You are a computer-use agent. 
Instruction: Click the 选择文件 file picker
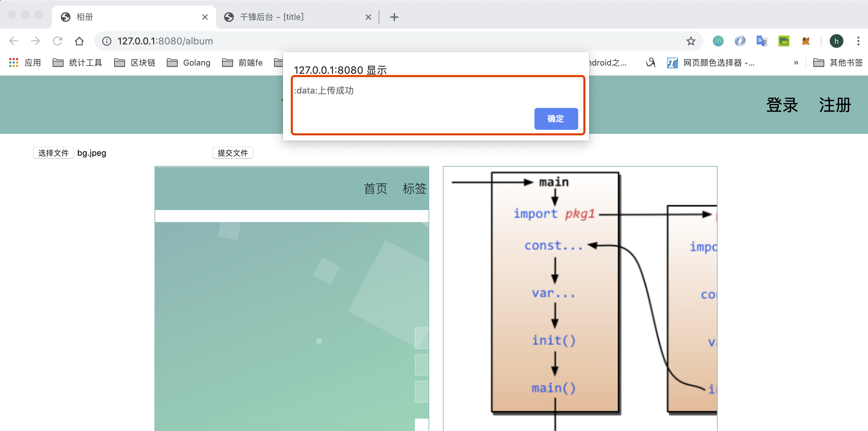(53, 153)
